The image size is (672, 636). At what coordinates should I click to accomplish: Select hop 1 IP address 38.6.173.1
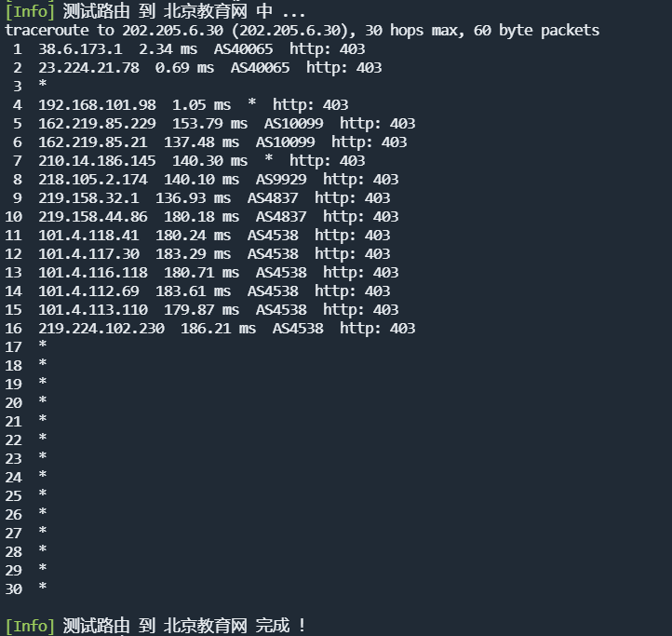(x=80, y=49)
